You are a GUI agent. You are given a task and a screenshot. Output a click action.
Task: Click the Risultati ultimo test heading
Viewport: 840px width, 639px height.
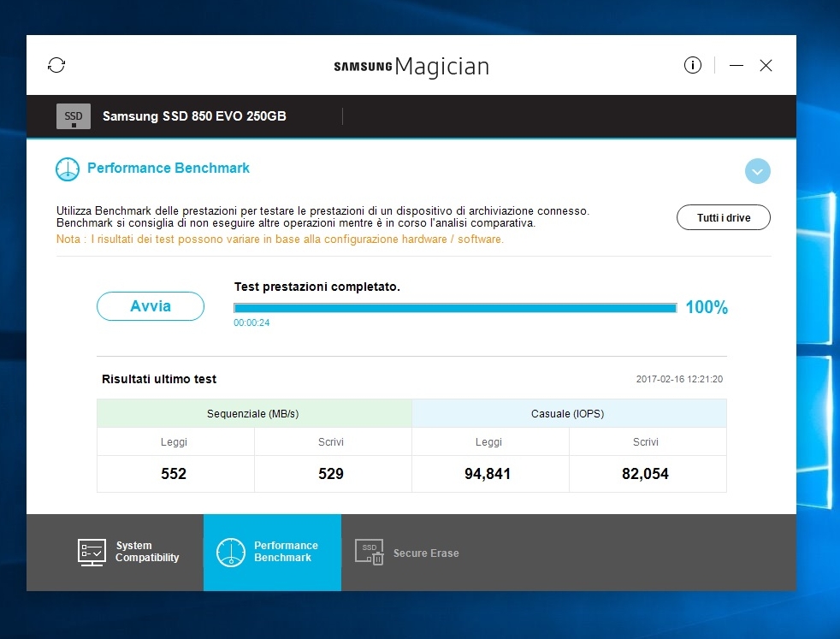pos(159,379)
